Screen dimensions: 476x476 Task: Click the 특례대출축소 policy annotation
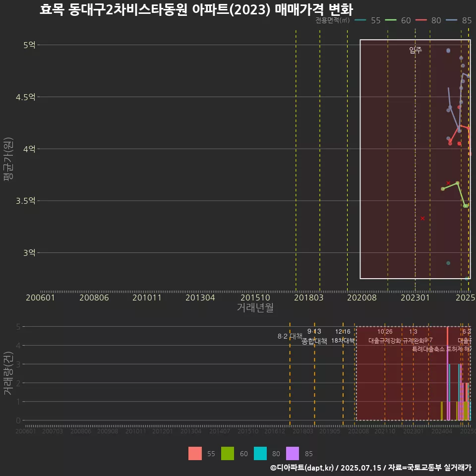click(428, 349)
